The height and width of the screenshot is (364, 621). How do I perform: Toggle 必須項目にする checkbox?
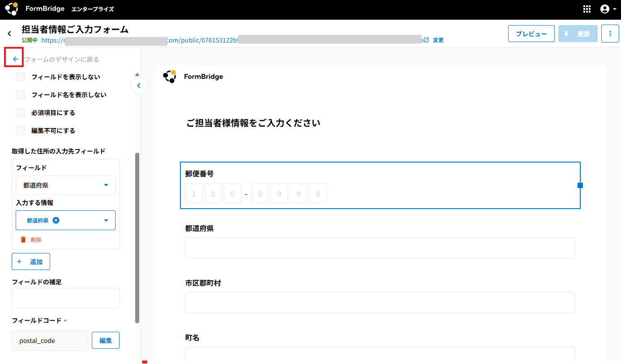point(21,113)
